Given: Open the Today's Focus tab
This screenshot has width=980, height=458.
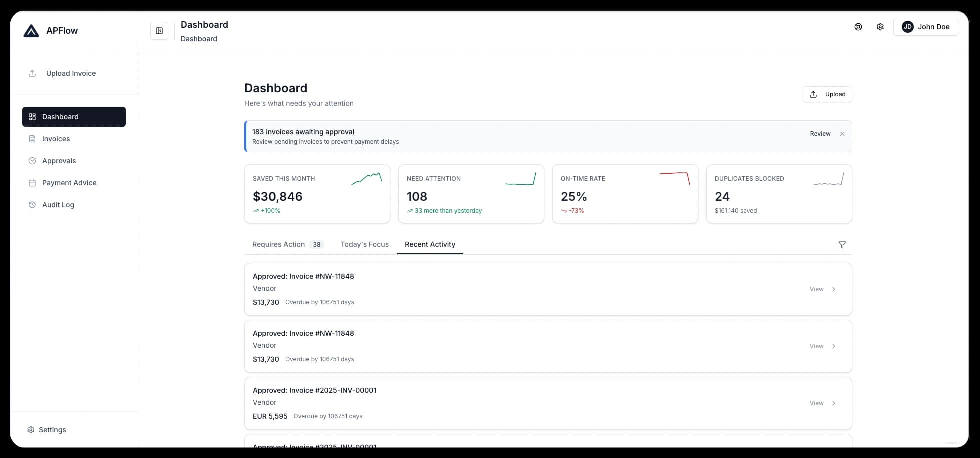Looking at the screenshot, I should click(365, 244).
